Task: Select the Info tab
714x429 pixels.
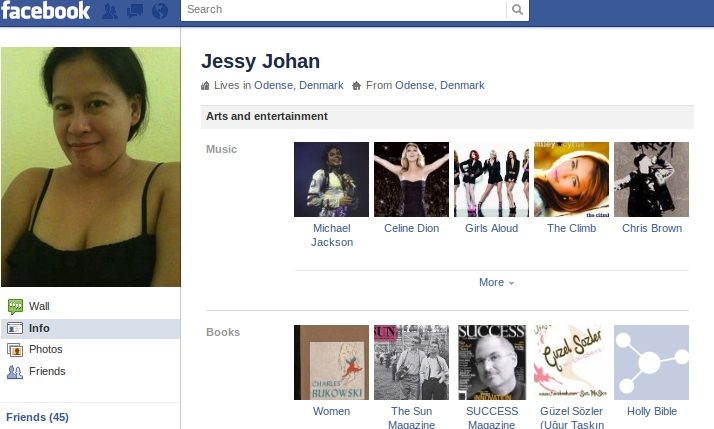Action: coord(91,328)
